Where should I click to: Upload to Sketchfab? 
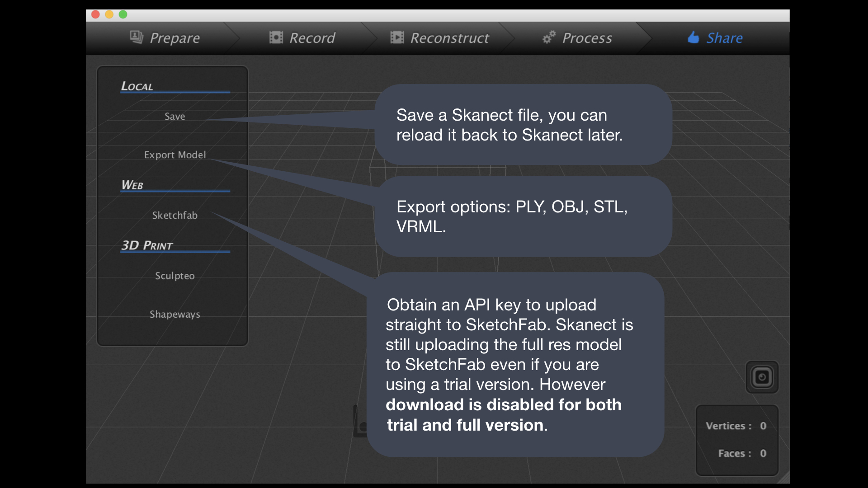(175, 216)
